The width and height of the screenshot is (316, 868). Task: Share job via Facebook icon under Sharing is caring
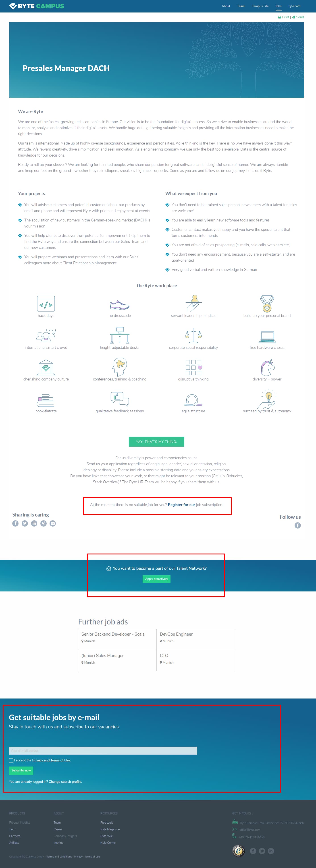16,523
